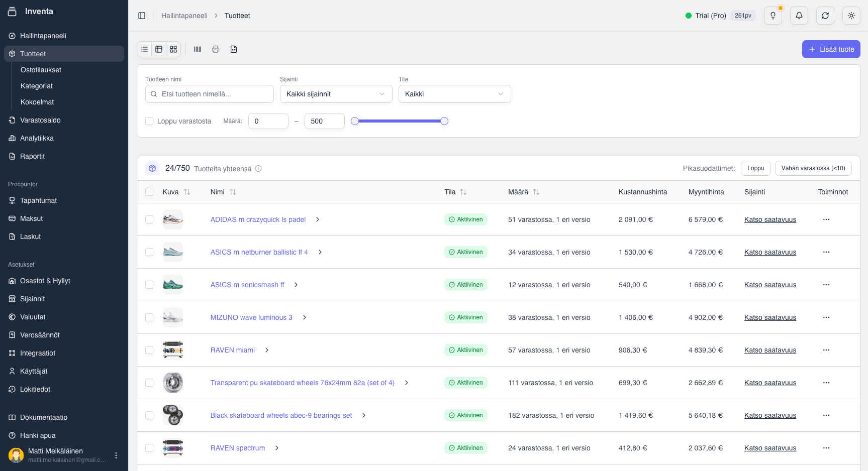Click the print icon in toolbar
Viewport: 868px width, 471px height.
click(216, 49)
